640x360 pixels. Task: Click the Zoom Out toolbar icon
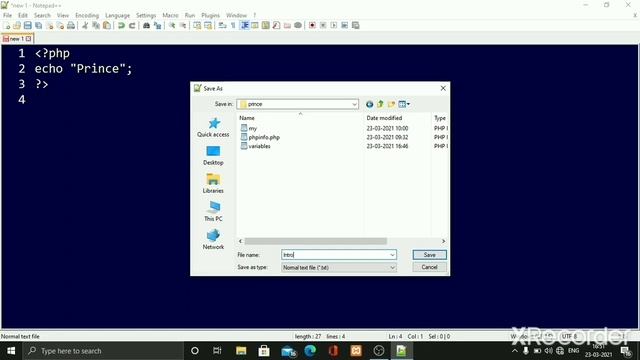pyautogui.click(x=182, y=25)
